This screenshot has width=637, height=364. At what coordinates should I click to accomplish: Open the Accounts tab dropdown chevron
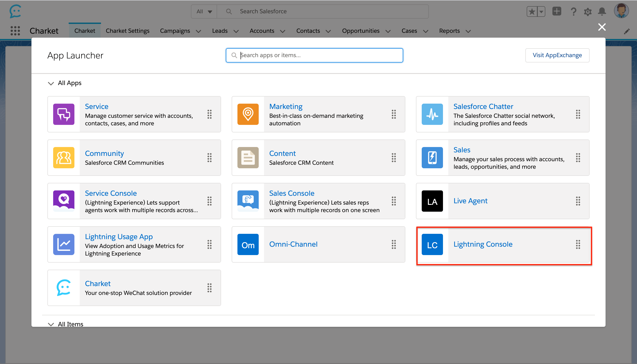(x=283, y=31)
